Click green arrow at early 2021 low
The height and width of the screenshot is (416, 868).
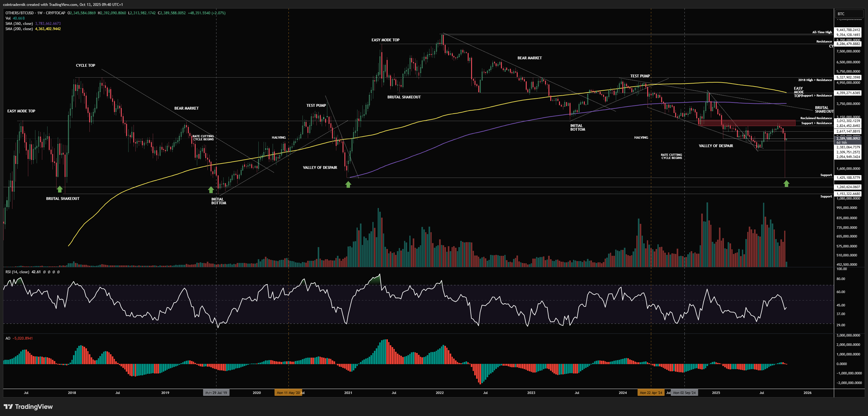coord(348,184)
